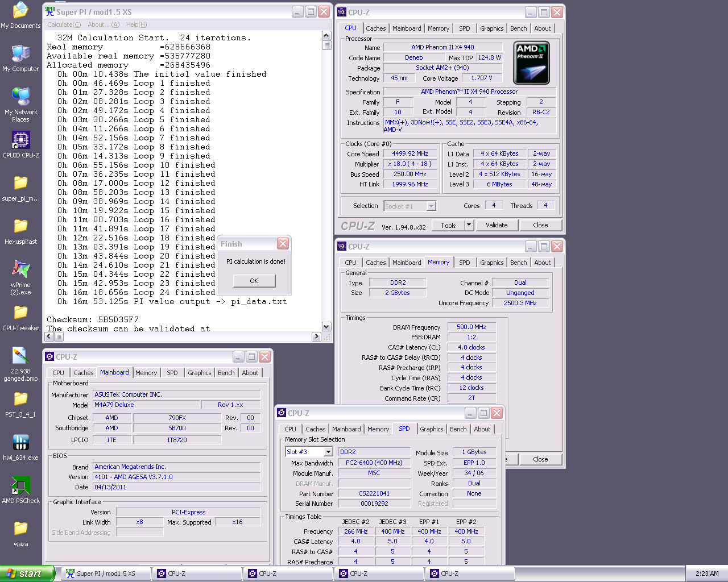
Task: Click the CPU-Z Mainboard window title icon
Action: 49,356
